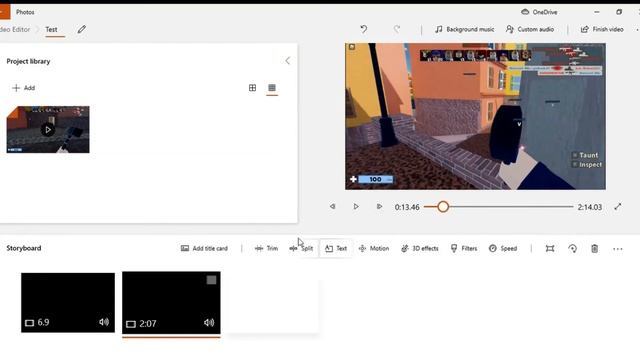Apply Filters to the clip
Screen dimensions: 640x360
[x=464, y=248]
